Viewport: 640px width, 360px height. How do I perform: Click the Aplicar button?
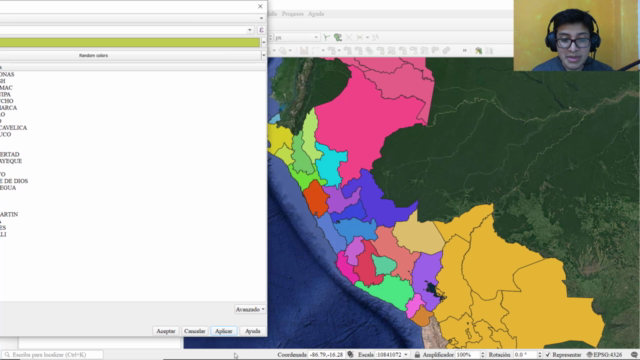pos(224,331)
